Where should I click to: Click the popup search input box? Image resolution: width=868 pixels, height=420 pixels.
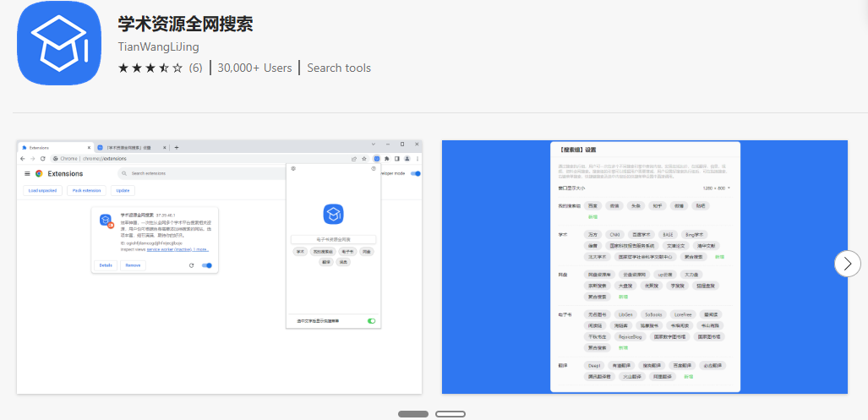tap(333, 239)
